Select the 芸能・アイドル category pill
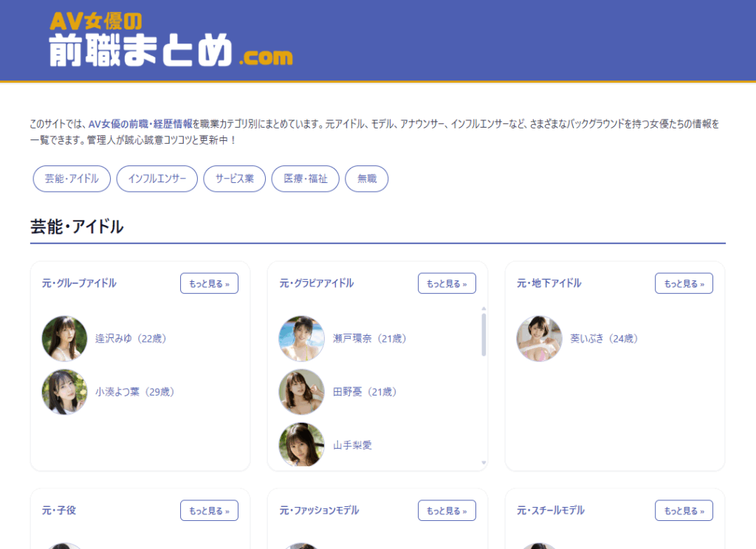The width and height of the screenshot is (756, 549). pyautogui.click(x=72, y=179)
